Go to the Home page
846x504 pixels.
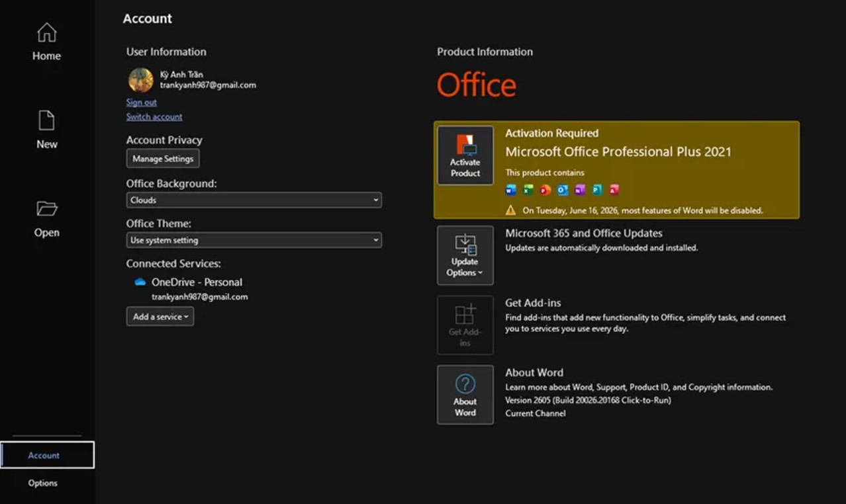[46, 42]
